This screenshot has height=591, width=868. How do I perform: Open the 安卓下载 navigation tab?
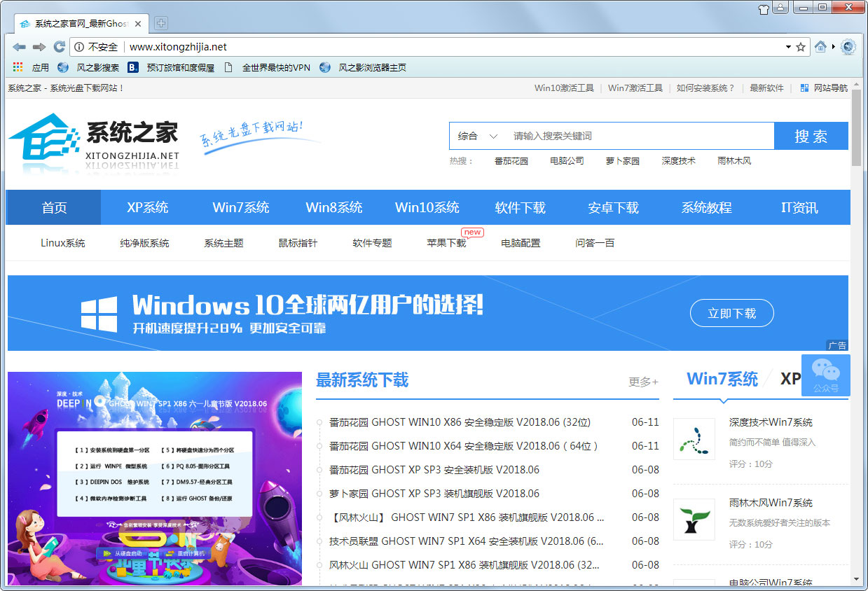coord(614,207)
